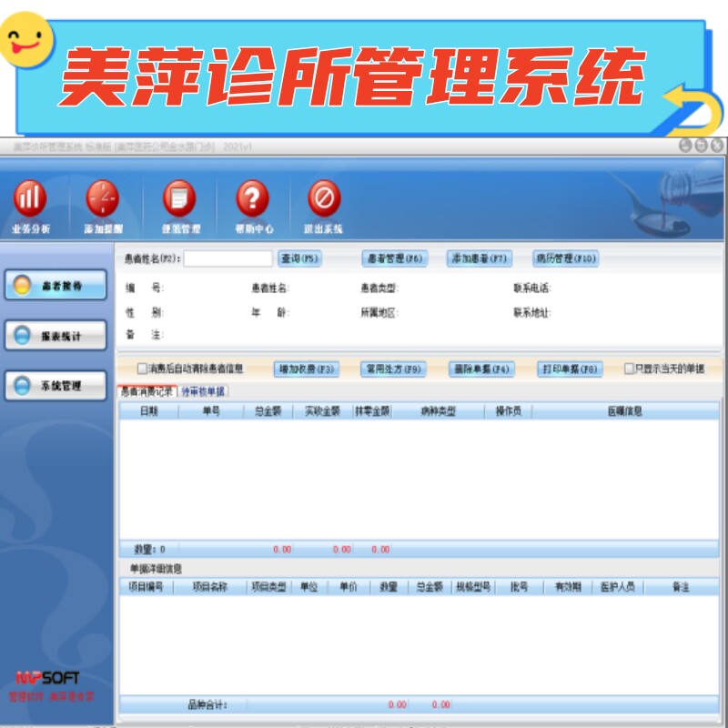Click the 增加收费(F3) button

point(307,369)
